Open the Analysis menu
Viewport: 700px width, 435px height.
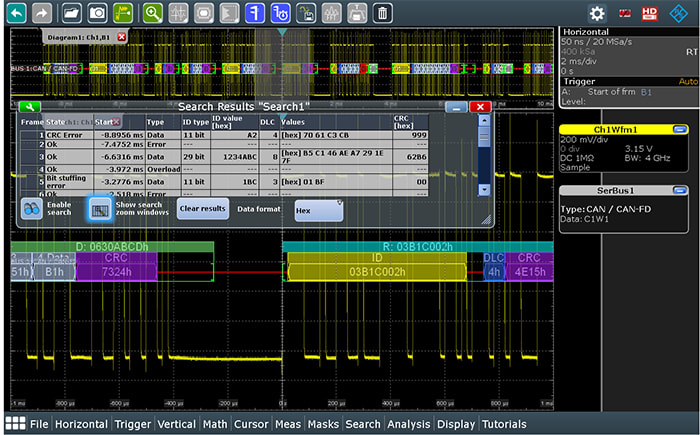tap(409, 424)
